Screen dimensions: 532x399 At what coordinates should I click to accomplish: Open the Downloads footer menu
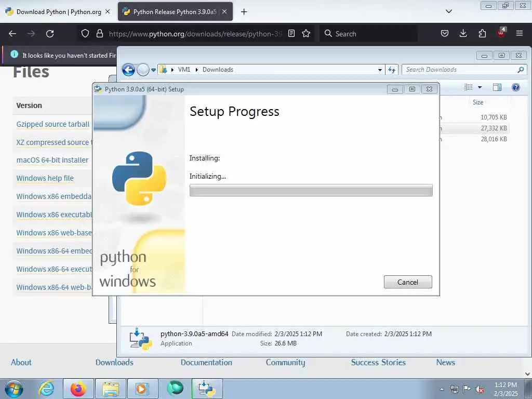[x=114, y=362]
